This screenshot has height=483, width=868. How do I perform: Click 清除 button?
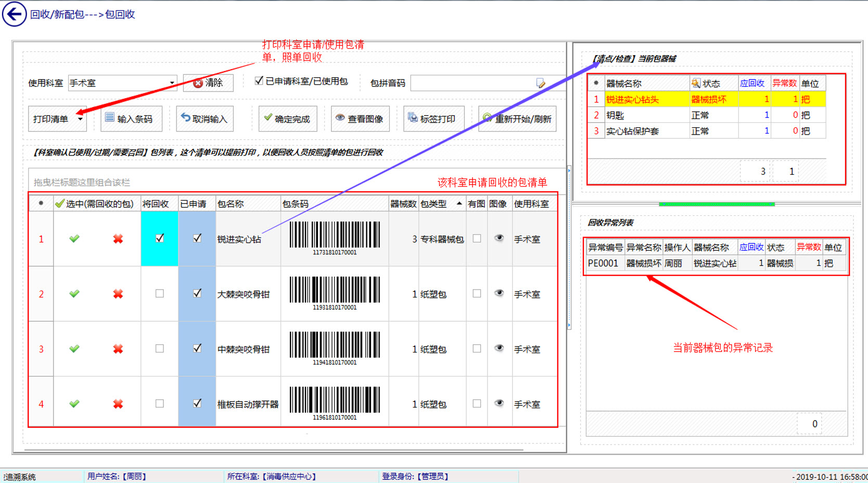click(x=208, y=83)
